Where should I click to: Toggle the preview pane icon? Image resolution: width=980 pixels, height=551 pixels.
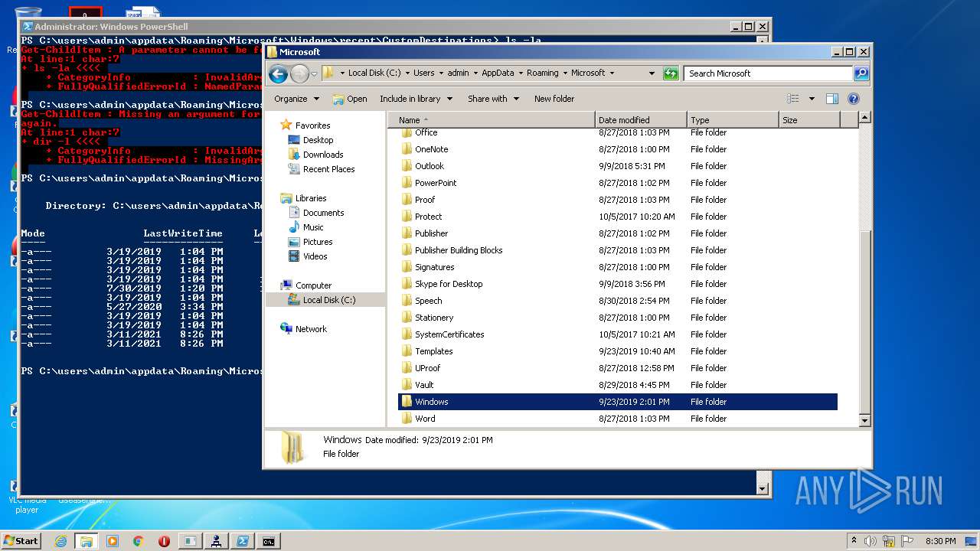tap(832, 99)
